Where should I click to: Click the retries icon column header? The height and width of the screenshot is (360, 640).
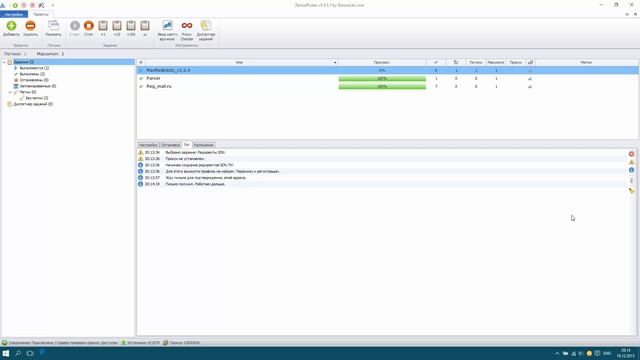(x=456, y=62)
